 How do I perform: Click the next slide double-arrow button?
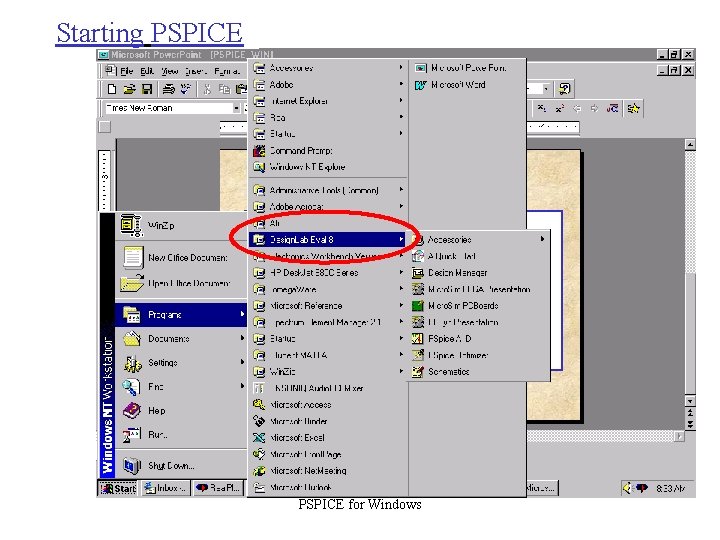coord(690,425)
